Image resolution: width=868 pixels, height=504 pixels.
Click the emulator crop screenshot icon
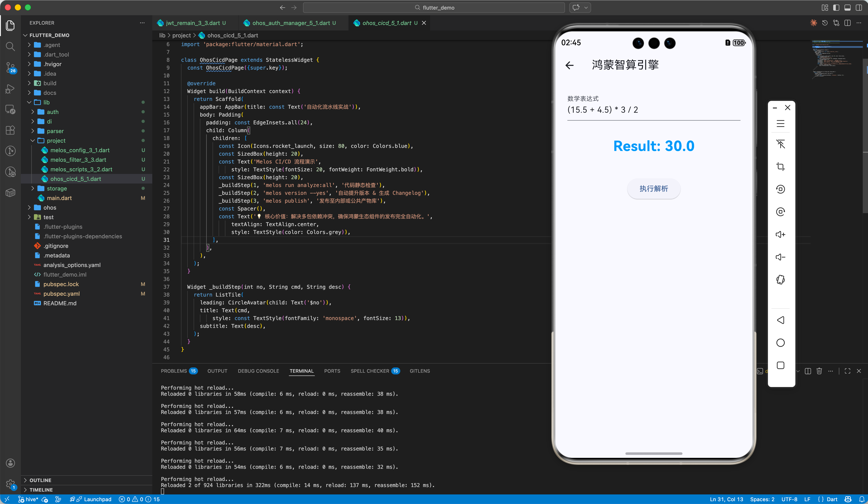[x=780, y=167]
